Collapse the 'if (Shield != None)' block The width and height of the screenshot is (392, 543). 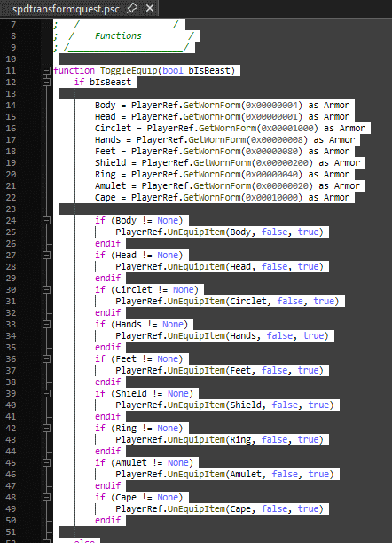pos(46,394)
